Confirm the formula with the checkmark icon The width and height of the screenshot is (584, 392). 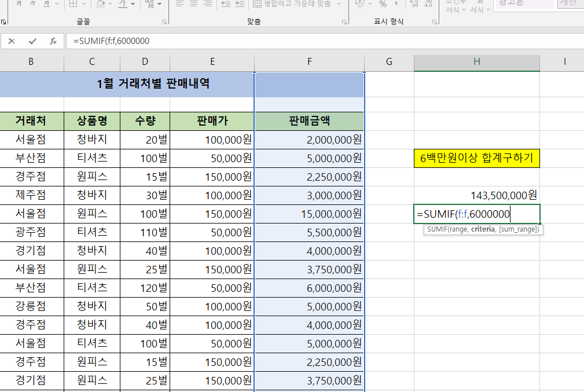[32, 41]
